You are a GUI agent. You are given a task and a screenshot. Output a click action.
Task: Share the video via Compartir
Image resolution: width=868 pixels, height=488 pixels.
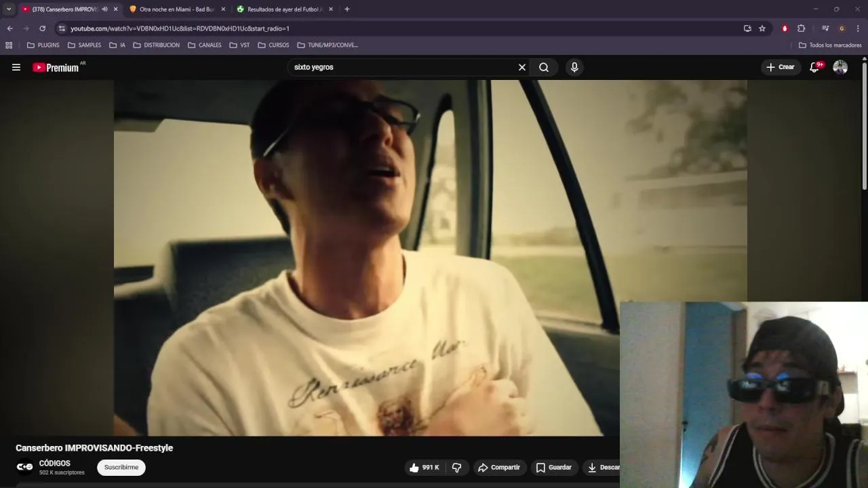coord(499,468)
